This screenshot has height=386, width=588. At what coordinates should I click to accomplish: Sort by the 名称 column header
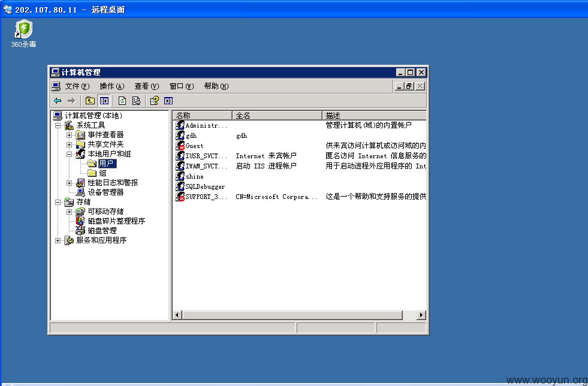pyautogui.click(x=203, y=115)
